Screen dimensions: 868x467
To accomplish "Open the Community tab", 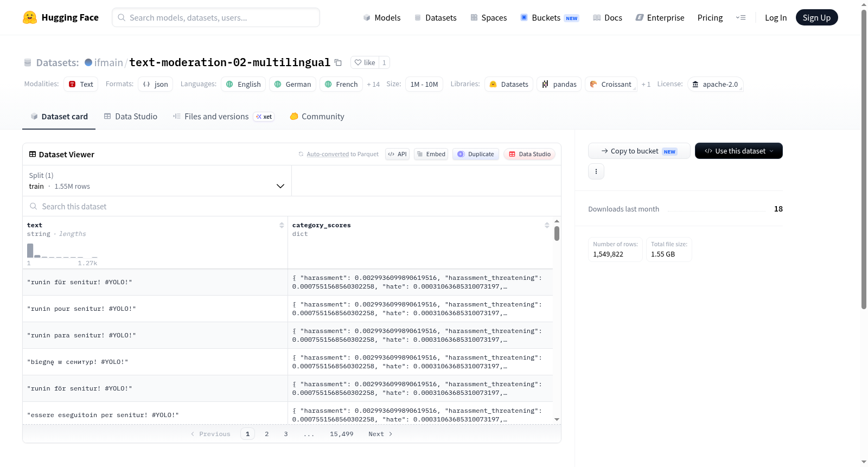I will pyautogui.click(x=317, y=116).
